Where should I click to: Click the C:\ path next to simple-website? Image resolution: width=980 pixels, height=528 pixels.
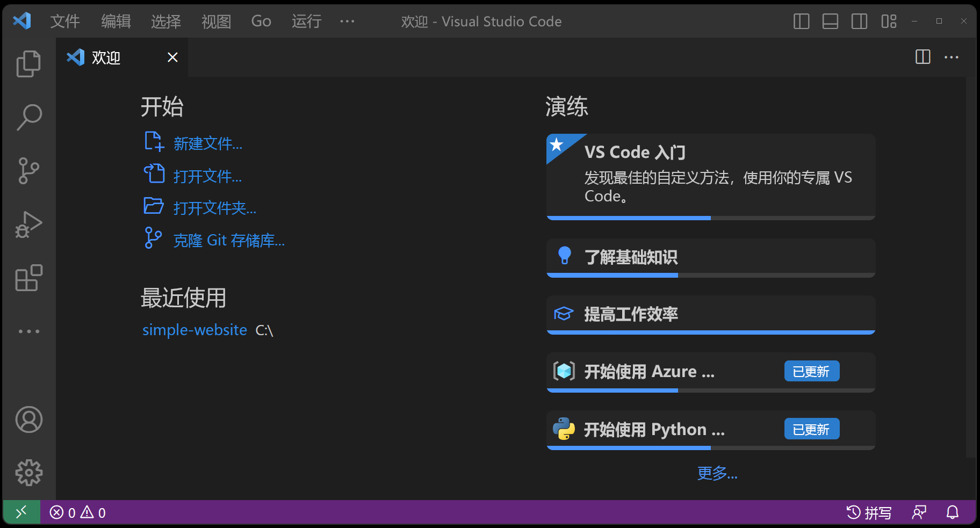pos(264,330)
